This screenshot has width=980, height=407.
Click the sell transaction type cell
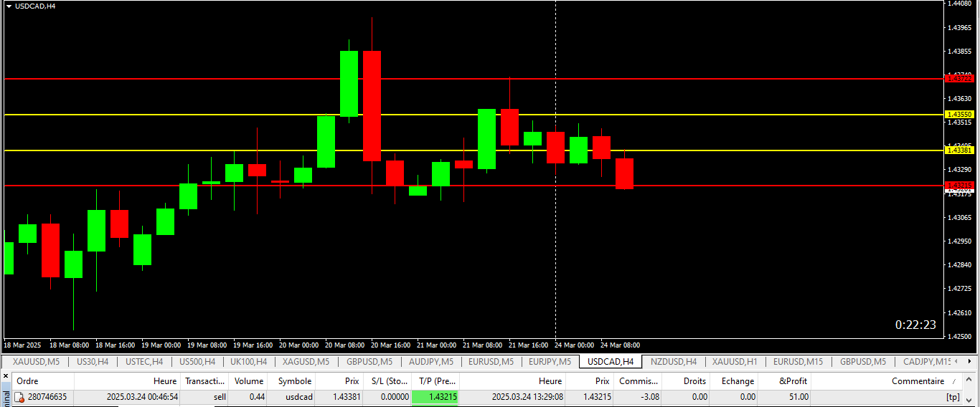click(220, 397)
